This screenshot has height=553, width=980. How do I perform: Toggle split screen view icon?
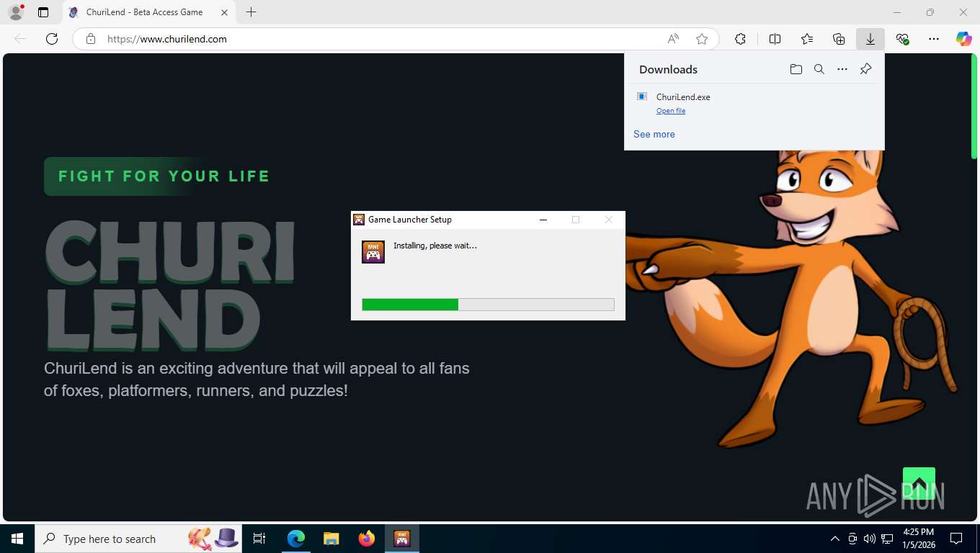click(x=775, y=39)
